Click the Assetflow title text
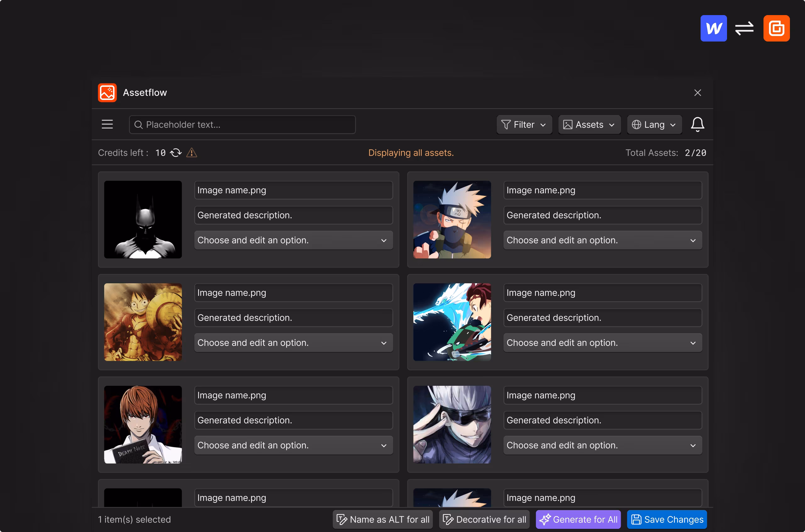The width and height of the screenshot is (805, 532). click(x=145, y=93)
